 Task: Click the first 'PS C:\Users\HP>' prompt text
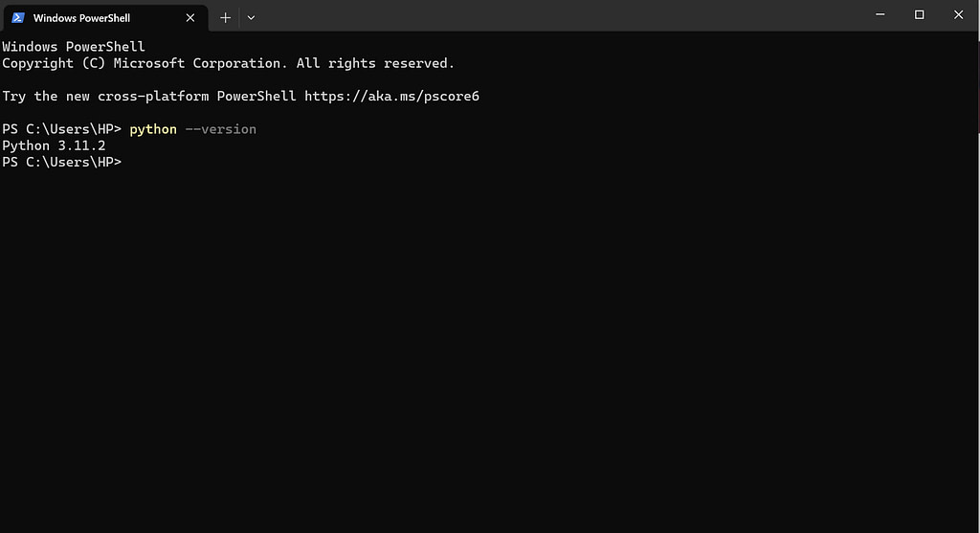(62, 129)
